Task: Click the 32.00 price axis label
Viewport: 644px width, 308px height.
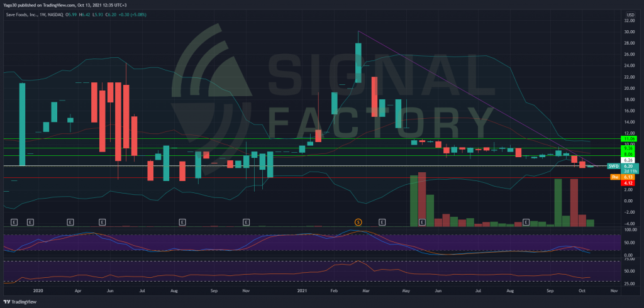Action: pyautogui.click(x=630, y=21)
